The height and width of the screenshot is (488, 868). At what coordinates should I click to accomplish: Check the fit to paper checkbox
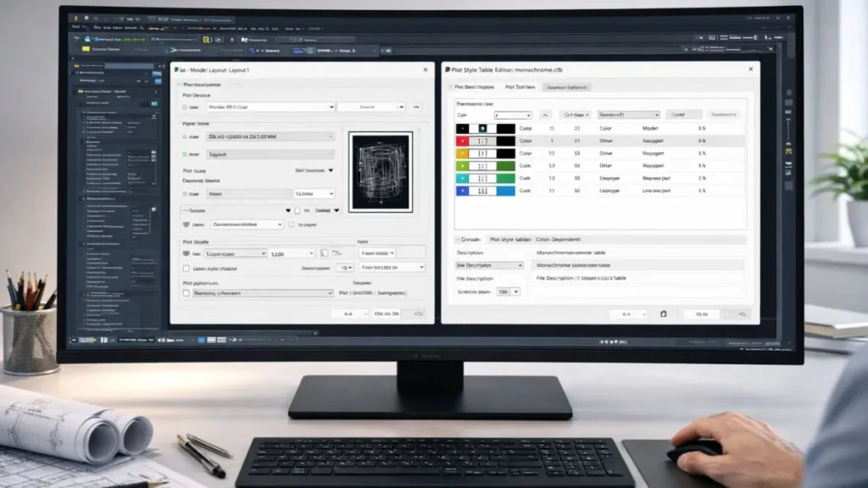coord(291,225)
